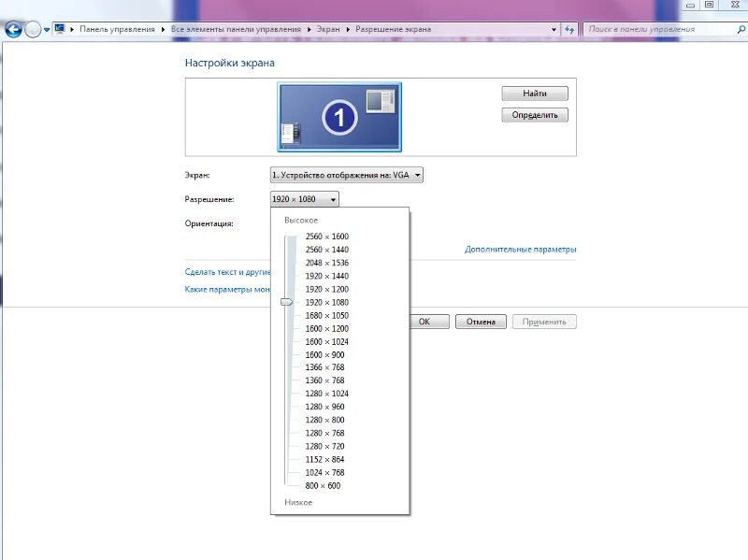Click the search field Поиск в панели управления
The height and width of the screenshot is (560, 748).
(x=660, y=29)
